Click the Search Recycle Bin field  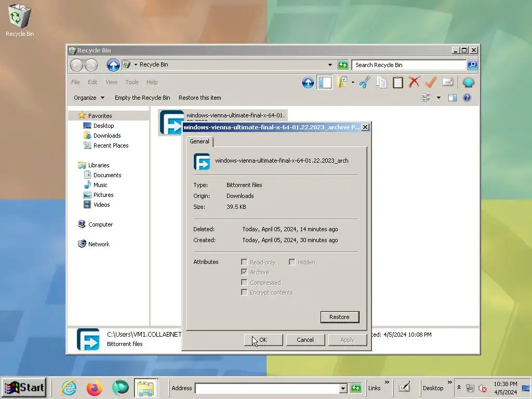[409, 64]
